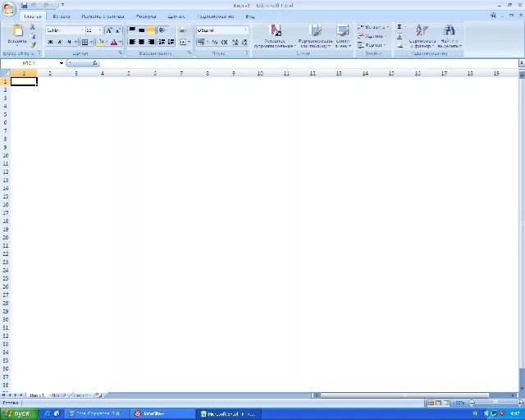This screenshot has width=525, height=420.
Task: Click the Decrease Font Size icon
Action: (x=118, y=30)
